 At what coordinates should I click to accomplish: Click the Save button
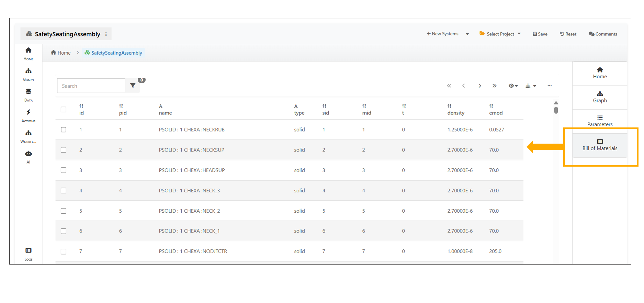coord(540,34)
